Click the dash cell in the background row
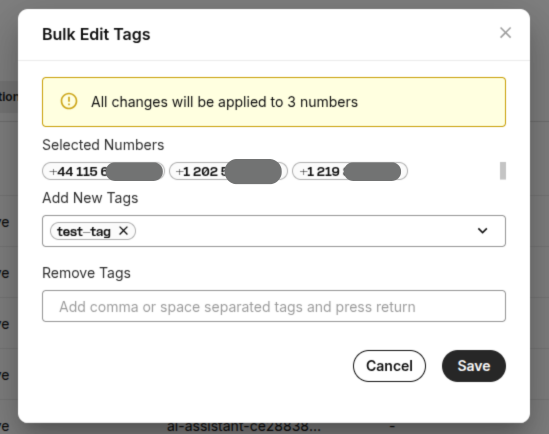The width and height of the screenshot is (549, 434). [x=392, y=426]
